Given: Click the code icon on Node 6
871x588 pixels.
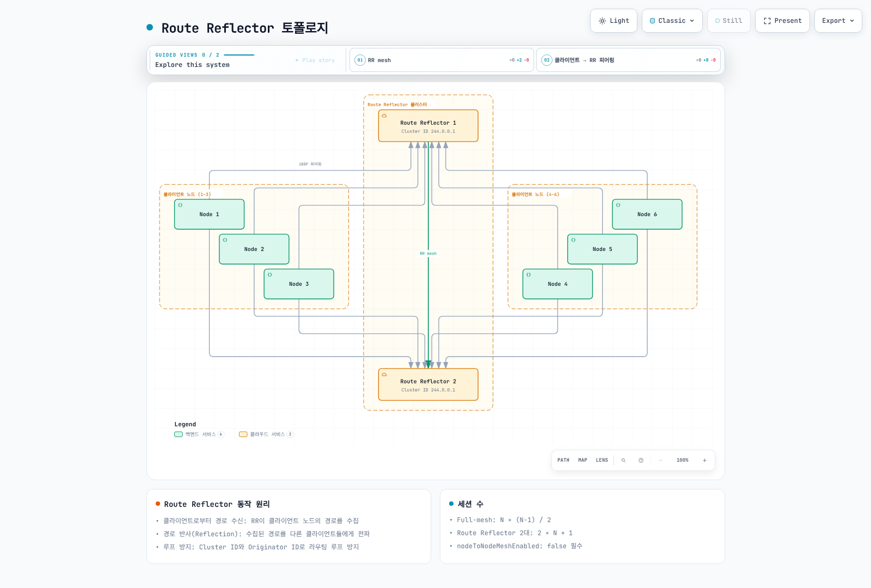Looking at the screenshot, I should [x=618, y=205].
